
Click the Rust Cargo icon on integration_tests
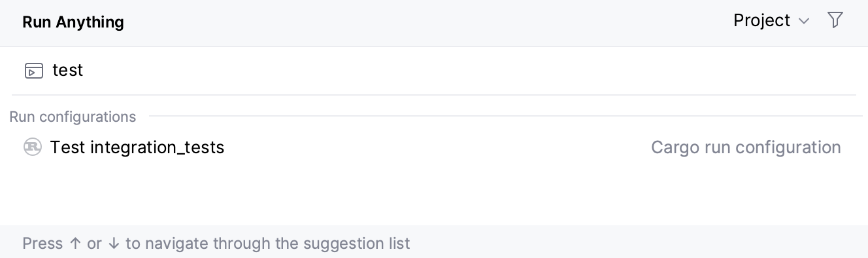coord(33,147)
